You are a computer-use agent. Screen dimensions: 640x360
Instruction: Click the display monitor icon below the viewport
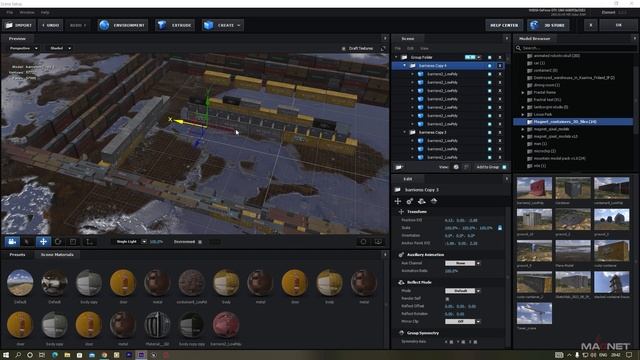click(x=378, y=242)
